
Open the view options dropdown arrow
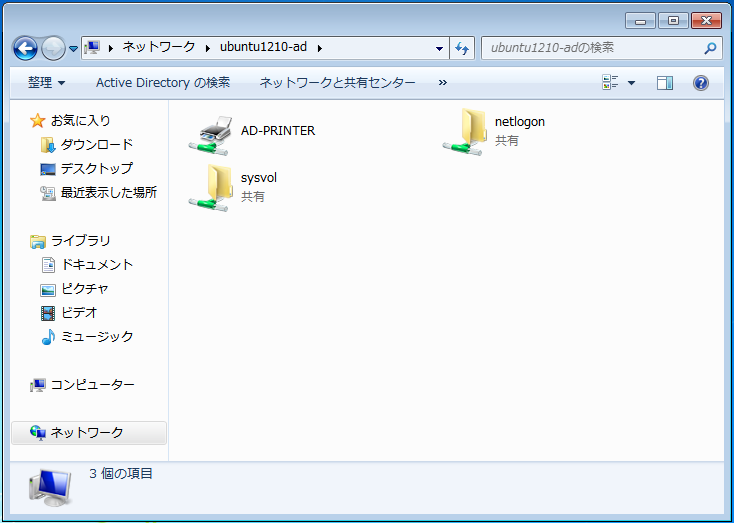tap(631, 83)
